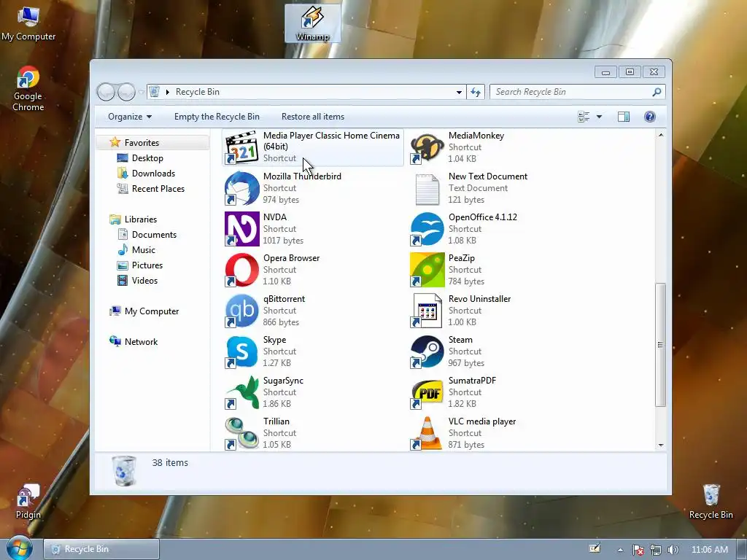The image size is (747, 560).
Task: Click the "Text Document" type label
Action: coord(478,188)
